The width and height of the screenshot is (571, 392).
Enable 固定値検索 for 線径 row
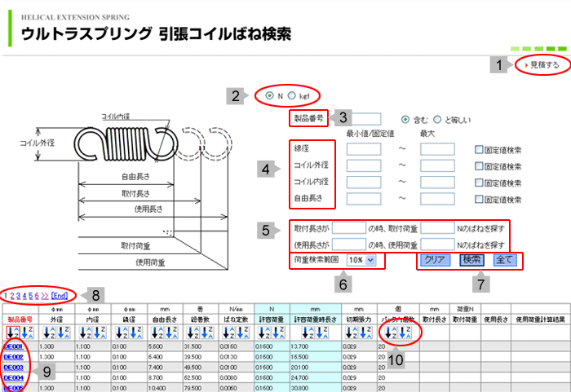tap(479, 150)
